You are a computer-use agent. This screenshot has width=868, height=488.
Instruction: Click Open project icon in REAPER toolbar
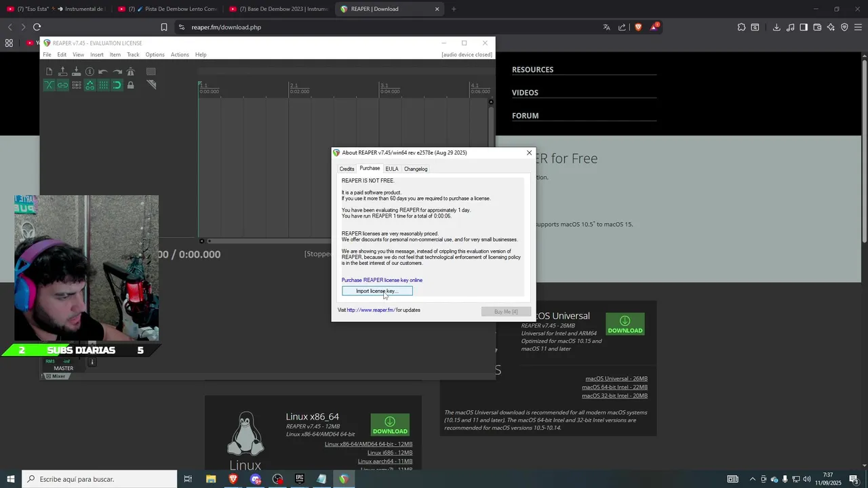point(62,71)
